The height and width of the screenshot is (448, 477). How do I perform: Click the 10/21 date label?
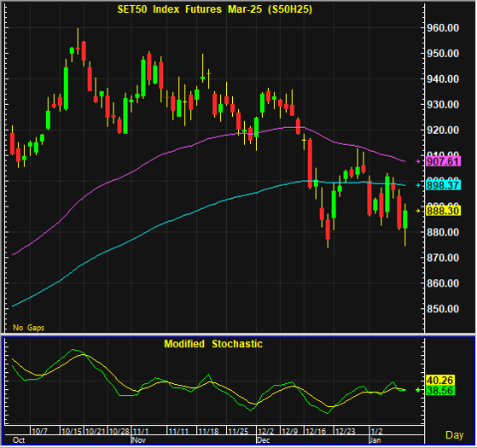[96, 431]
